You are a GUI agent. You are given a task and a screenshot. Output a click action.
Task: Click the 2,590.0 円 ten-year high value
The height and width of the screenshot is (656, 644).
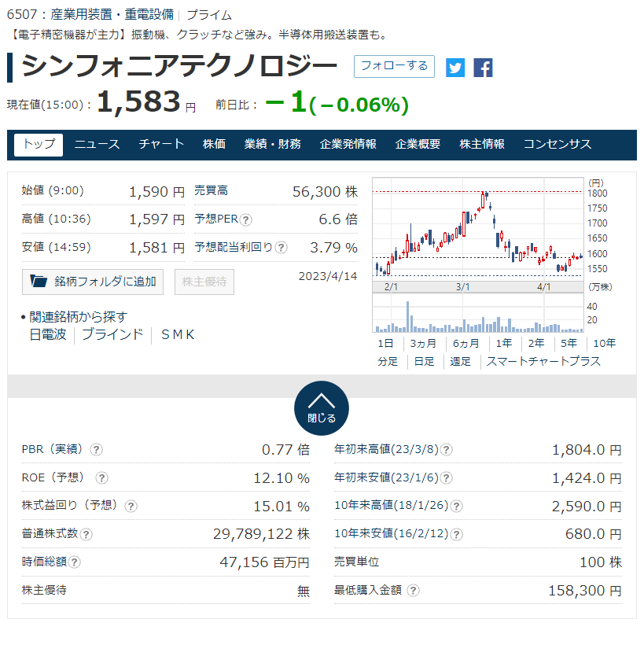click(587, 507)
